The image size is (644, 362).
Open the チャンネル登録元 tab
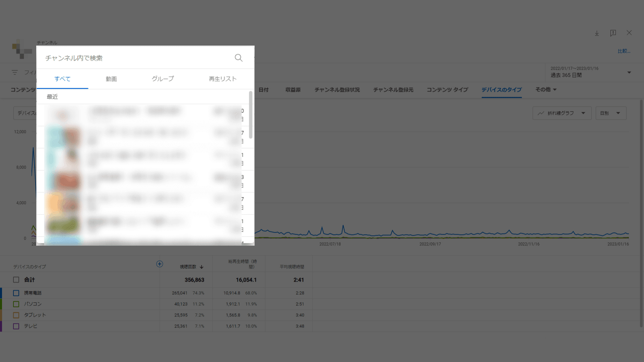tap(393, 90)
